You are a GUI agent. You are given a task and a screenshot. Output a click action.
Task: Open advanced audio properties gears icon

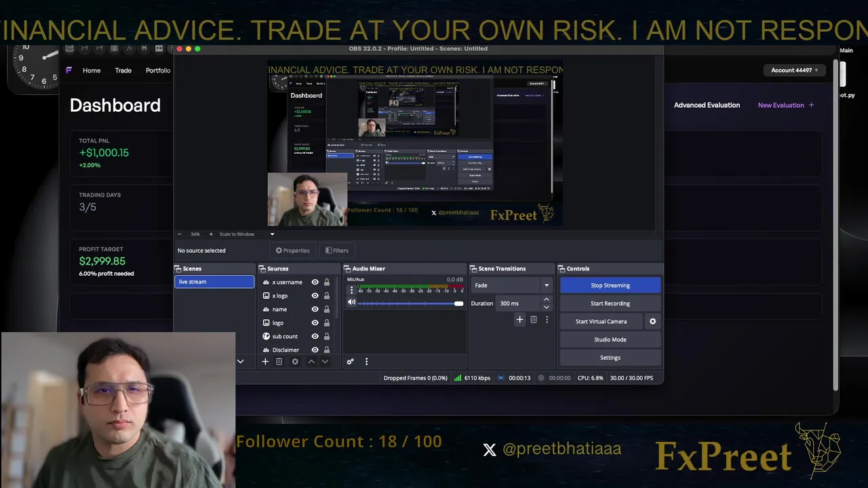point(351,362)
